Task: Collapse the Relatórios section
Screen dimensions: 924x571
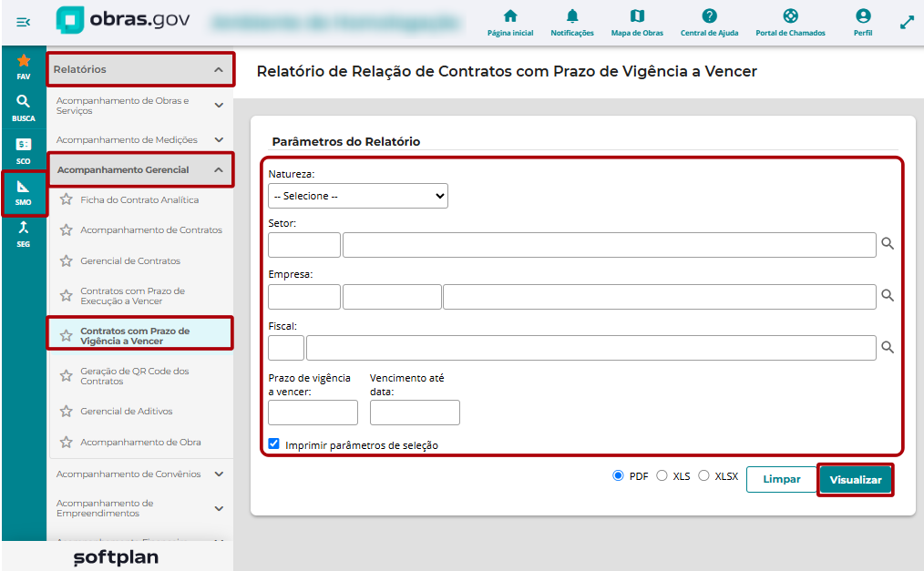Action: pyautogui.click(x=140, y=69)
